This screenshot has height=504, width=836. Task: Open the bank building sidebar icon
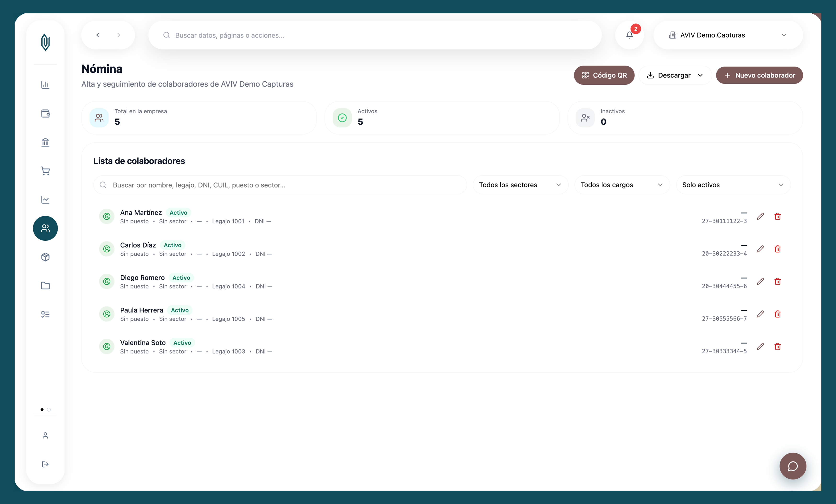45,142
